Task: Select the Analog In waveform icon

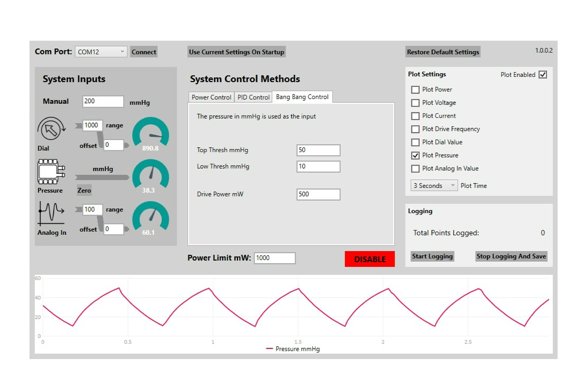Action: coord(51,214)
